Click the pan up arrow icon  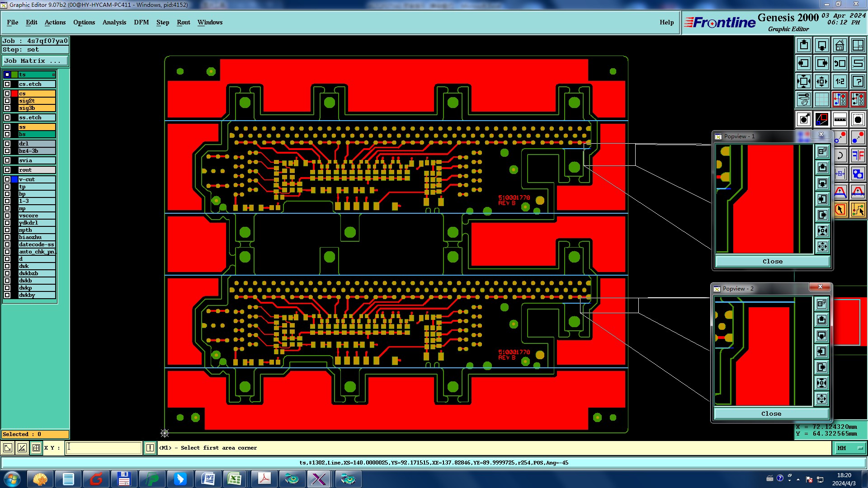(x=804, y=45)
